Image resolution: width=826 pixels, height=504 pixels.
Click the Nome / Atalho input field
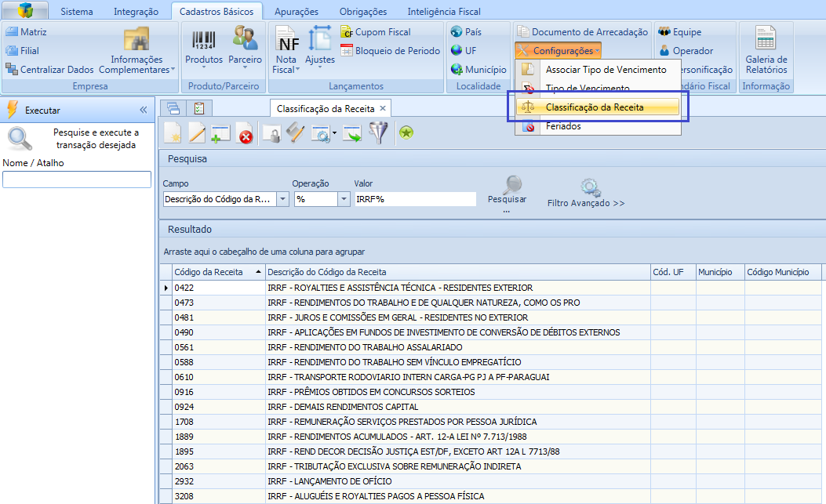click(x=77, y=179)
